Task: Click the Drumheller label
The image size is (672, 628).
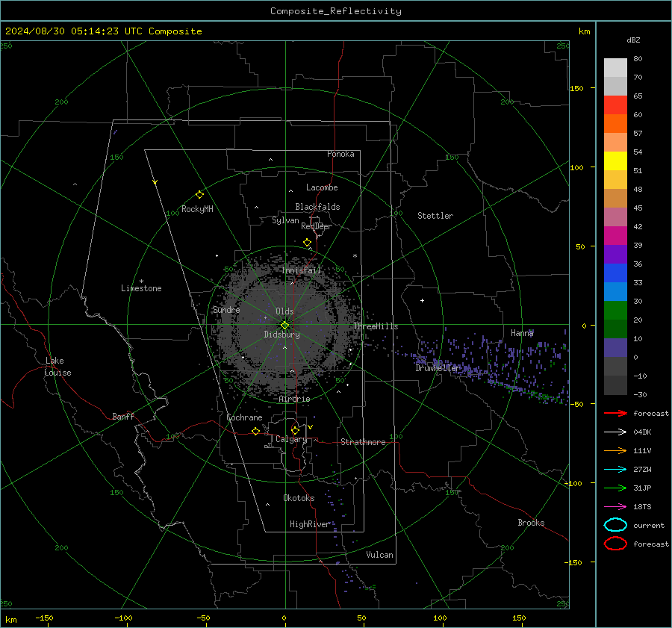Action: tap(438, 368)
